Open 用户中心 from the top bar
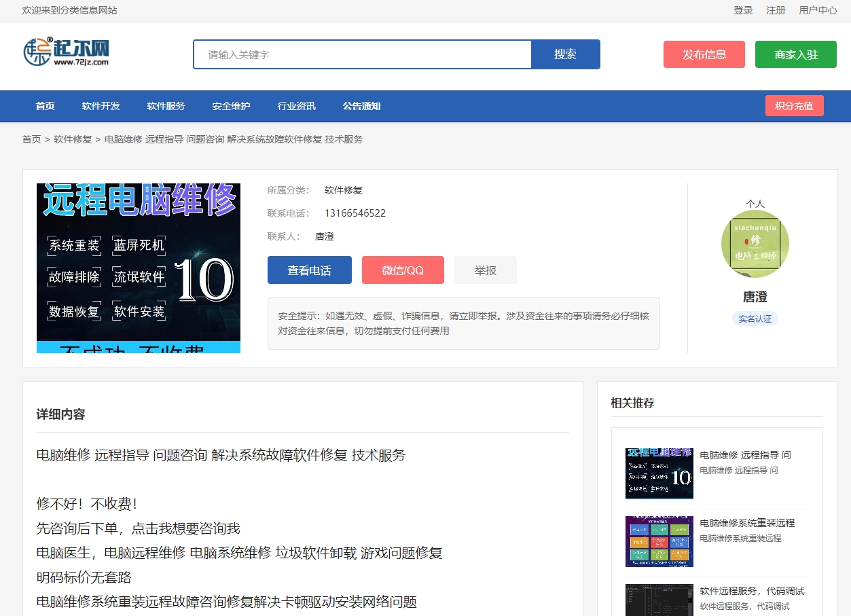This screenshot has height=616, width=851. pyautogui.click(x=818, y=10)
